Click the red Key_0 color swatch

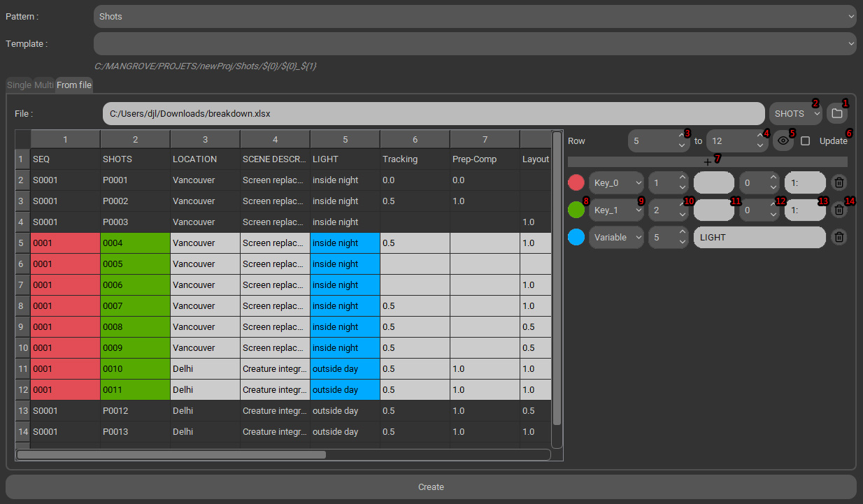tap(576, 183)
